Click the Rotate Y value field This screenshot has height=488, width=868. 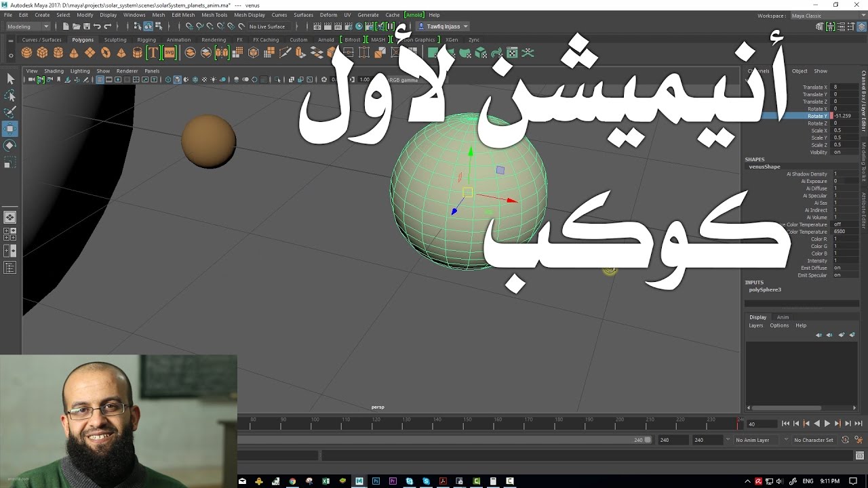pyautogui.click(x=846, y=116)
